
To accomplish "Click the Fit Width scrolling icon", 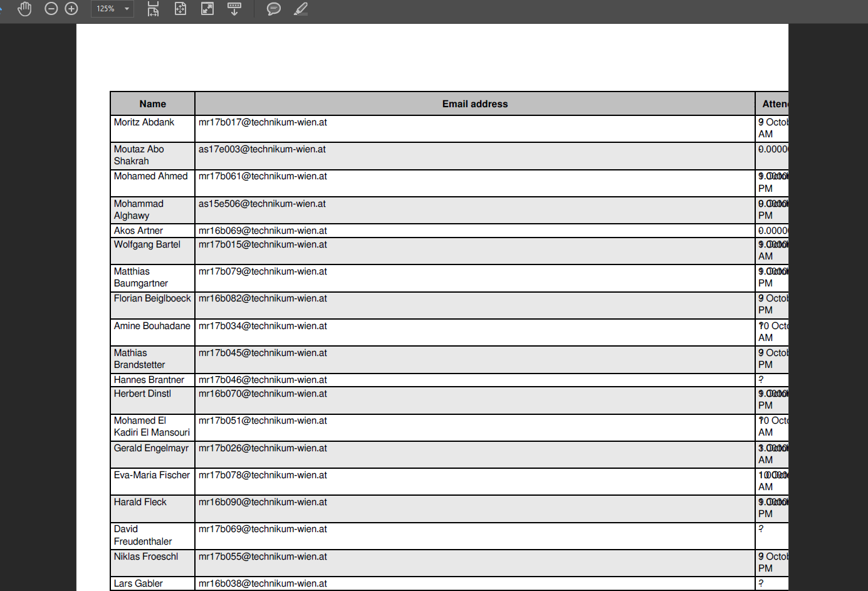I will [153, 9].
